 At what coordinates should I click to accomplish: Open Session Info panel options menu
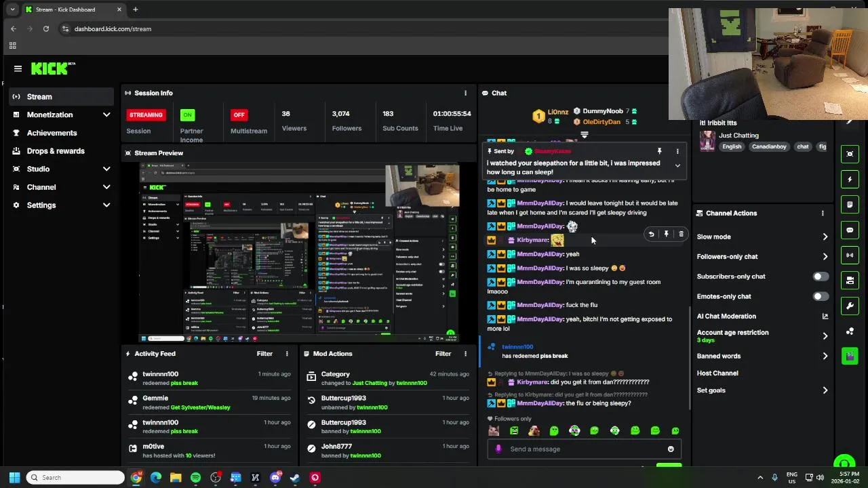(465, 93)
